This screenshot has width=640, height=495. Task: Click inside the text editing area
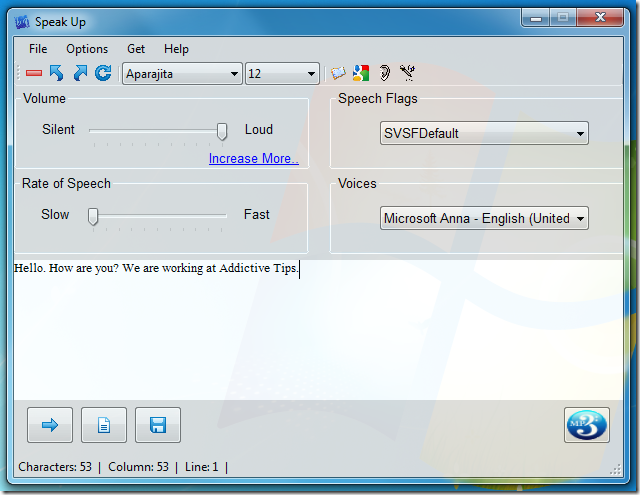point(318,331)
